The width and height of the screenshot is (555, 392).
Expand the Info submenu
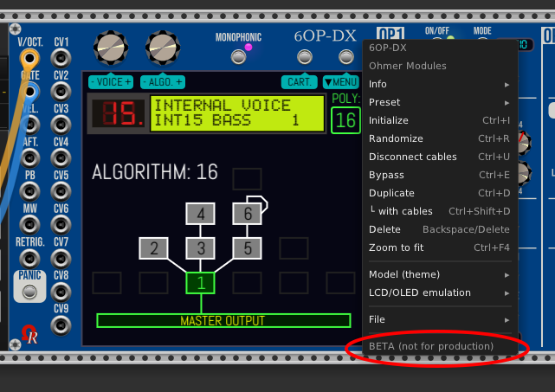pyautogui.click(x=439, y=84)
